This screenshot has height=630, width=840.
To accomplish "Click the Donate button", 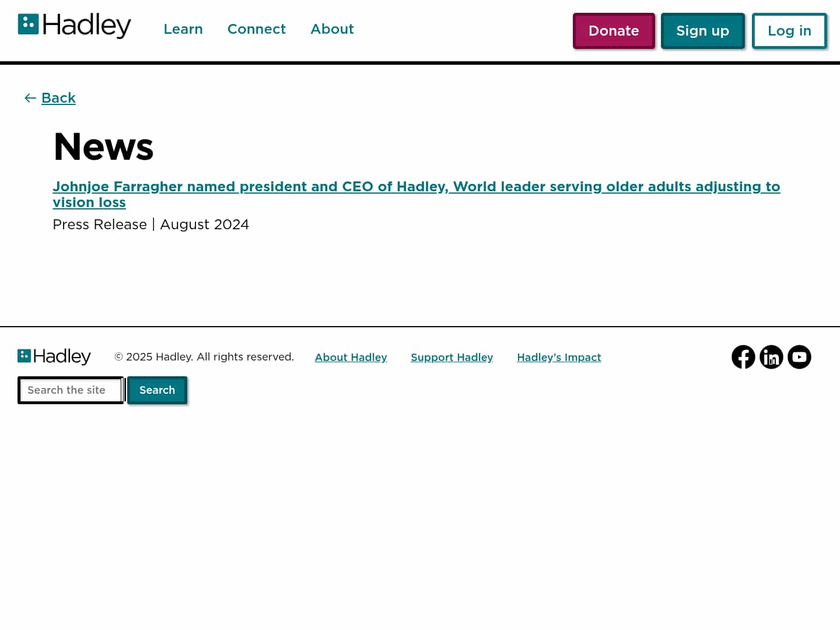I will coord(614,31).
